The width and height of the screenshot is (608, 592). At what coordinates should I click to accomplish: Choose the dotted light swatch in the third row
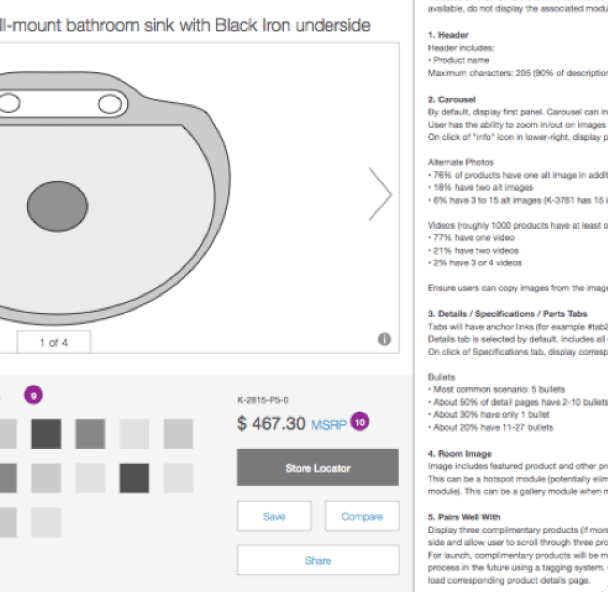(x=46, y=522)
